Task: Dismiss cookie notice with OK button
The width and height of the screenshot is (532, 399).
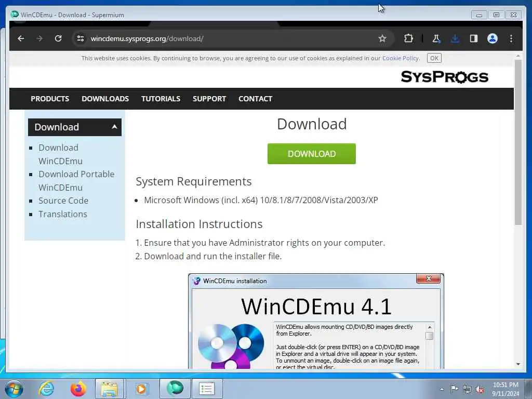Action: point(434,58)
